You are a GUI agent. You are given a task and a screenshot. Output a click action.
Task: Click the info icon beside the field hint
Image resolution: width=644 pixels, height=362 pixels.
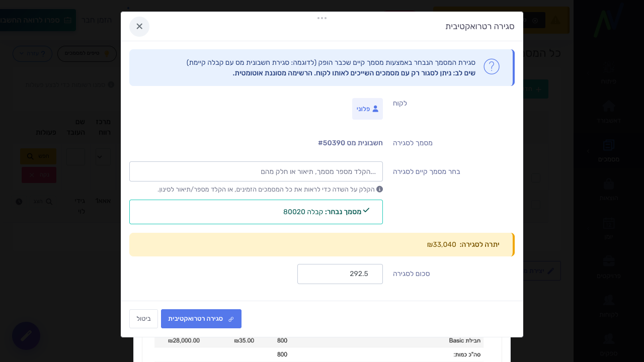[x=379, y=189]
